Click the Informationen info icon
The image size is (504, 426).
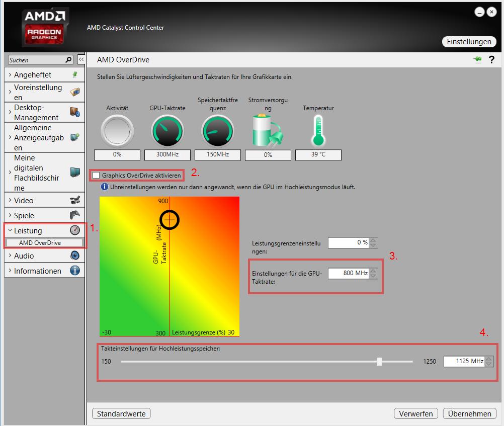coord(75,271)
